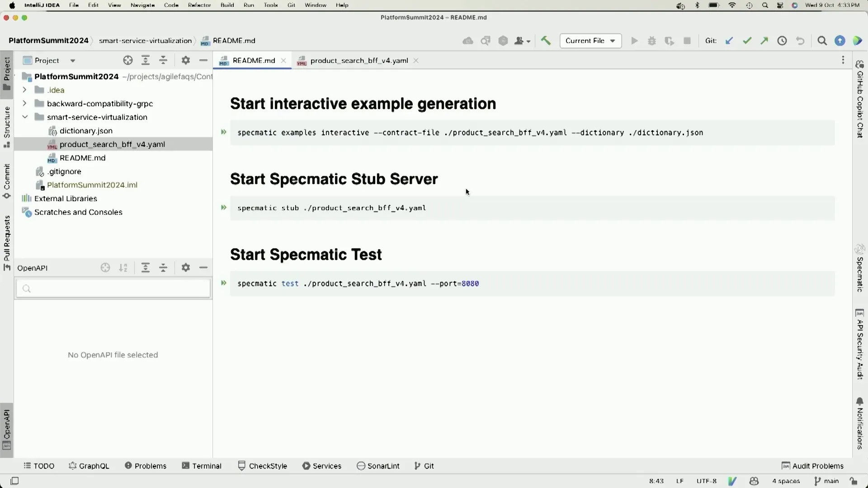Switch to the product_search_bff_v4.yaml tab
Screen dimensions: 868x488
(359, 60)
